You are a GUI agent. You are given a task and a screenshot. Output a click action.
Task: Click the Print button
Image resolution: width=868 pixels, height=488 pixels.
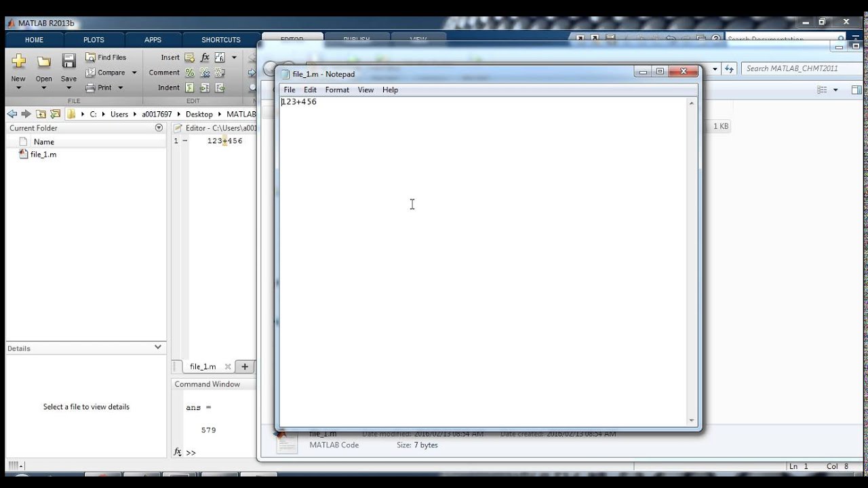(x=99, y=87)
